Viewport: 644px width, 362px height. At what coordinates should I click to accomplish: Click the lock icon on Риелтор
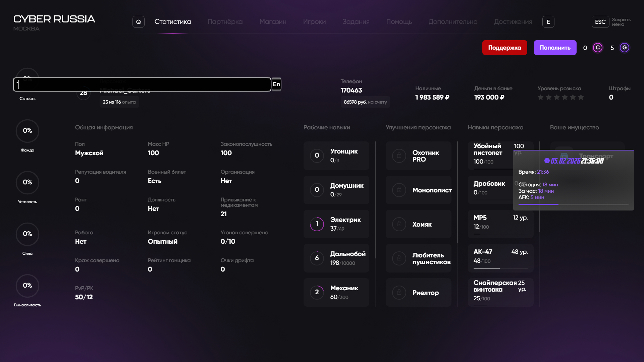tap(399, 293)
